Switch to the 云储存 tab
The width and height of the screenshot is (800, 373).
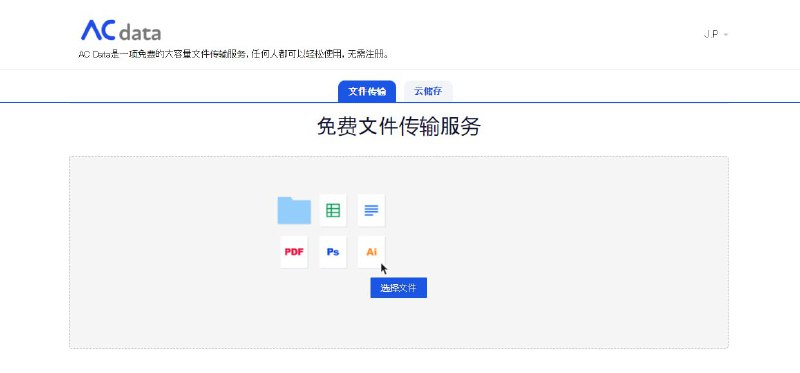428,91
